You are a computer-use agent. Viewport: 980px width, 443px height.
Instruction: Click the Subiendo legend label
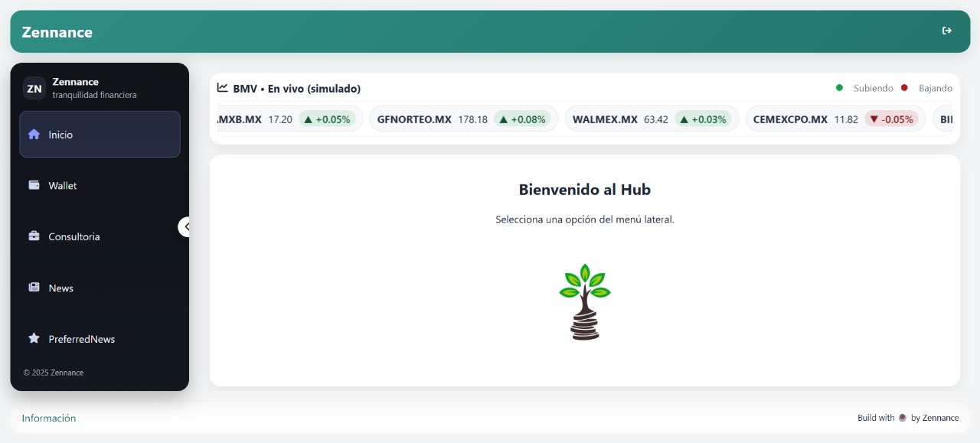coord(874,88)
